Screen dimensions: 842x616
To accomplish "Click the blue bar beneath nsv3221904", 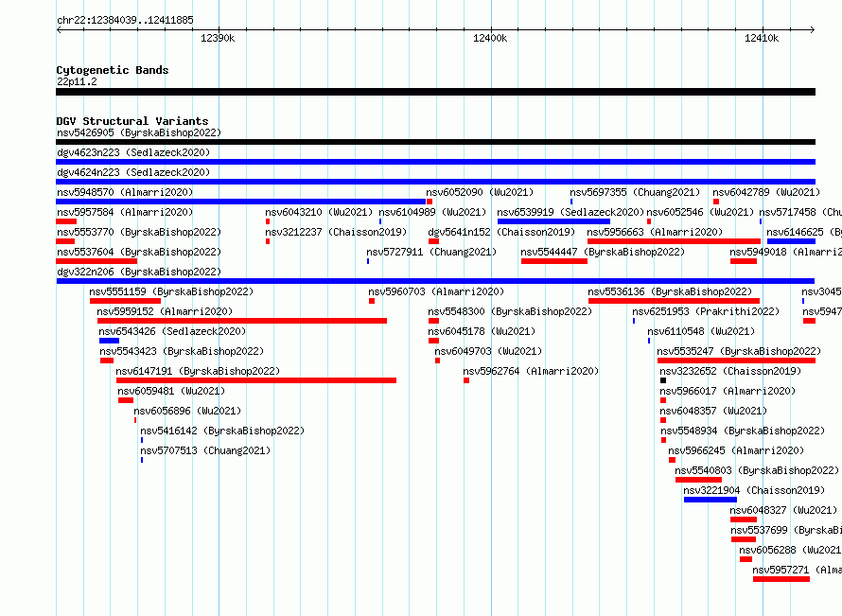I will pyautogui.click(x=710, y=500).
